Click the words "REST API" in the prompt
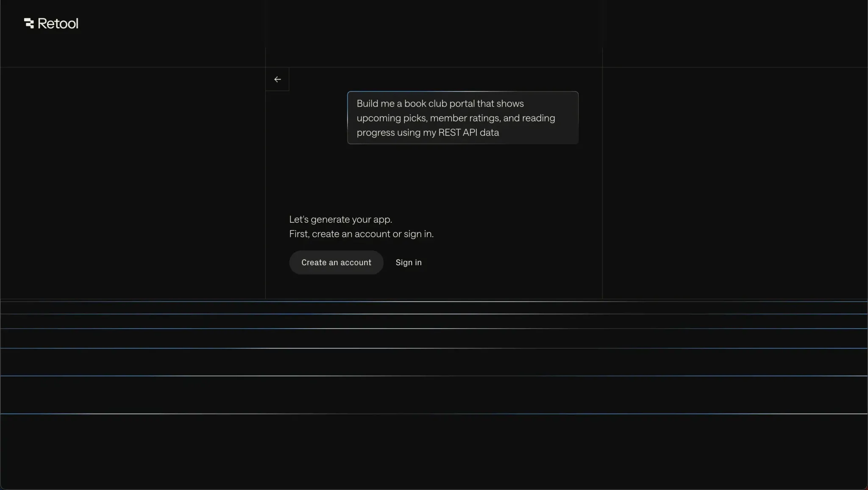 coord(458,132)
